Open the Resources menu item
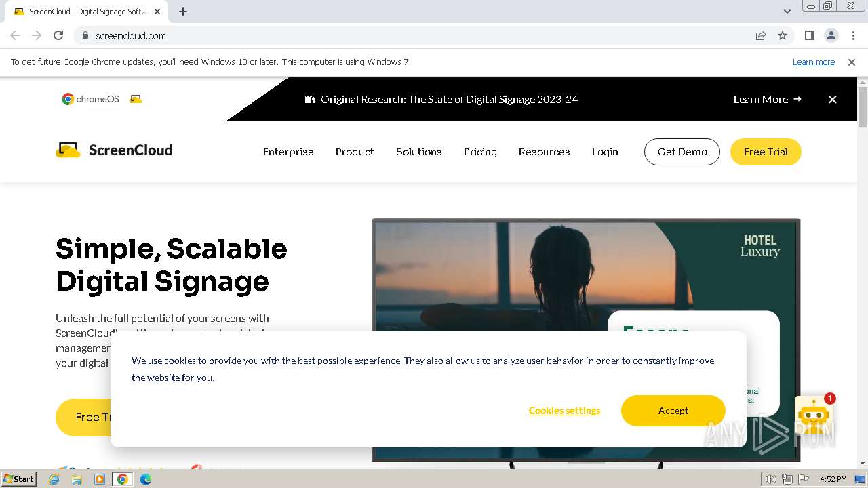The width and height of the screenshot is (868, 488). (x=544, y=152)
